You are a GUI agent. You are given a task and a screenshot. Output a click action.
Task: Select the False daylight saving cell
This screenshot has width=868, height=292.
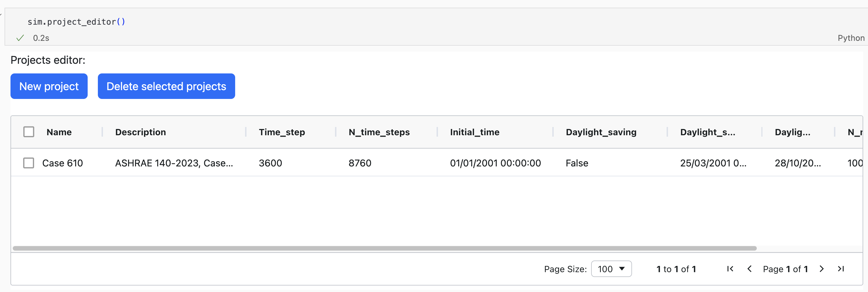tap(577, 163)
